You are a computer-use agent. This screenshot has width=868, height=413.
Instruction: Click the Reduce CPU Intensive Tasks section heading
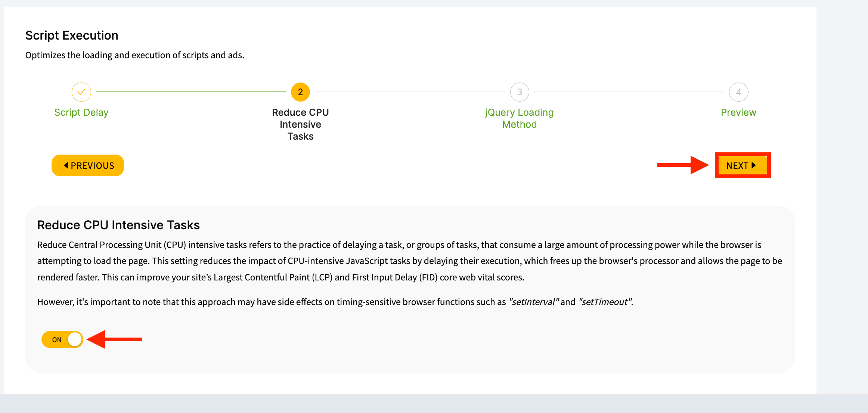[x=118, y=225]
